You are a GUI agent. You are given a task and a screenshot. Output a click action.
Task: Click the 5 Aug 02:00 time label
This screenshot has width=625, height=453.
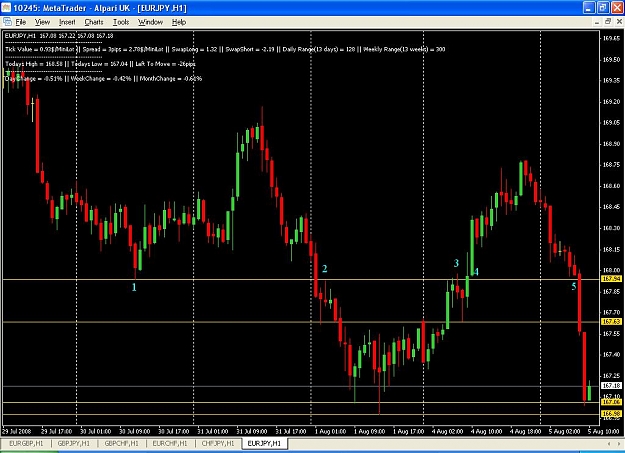click(564, 431)
